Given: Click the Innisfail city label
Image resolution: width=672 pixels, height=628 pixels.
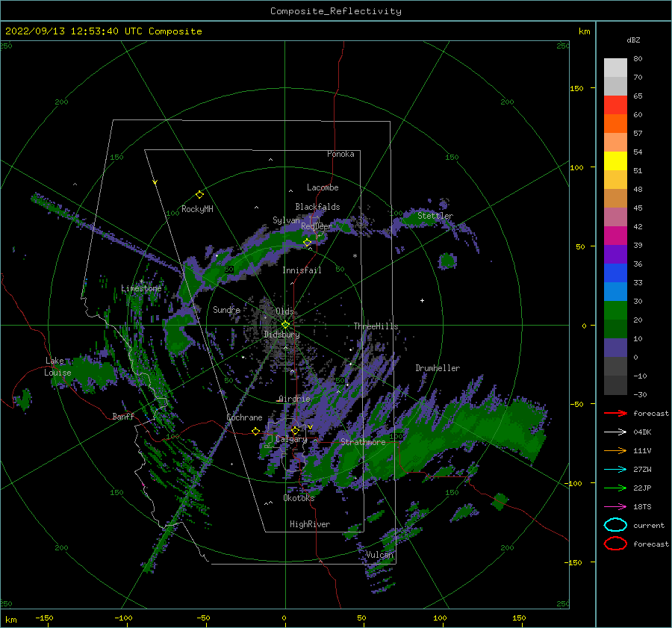Looking at the screenshot, I should click(302, 270).
